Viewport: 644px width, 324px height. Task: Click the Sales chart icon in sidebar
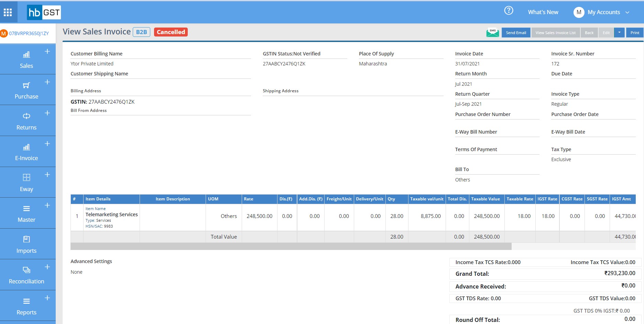26,55
